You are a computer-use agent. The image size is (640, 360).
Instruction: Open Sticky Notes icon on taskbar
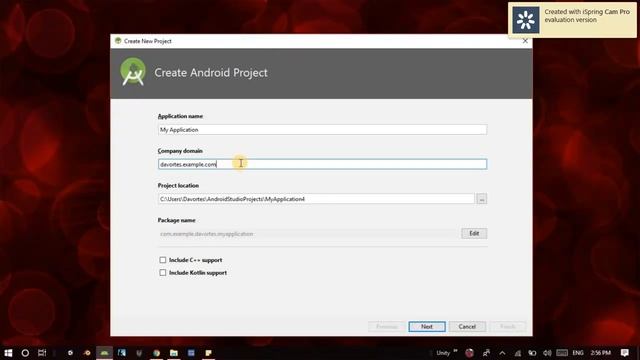[x=208, y=353]
